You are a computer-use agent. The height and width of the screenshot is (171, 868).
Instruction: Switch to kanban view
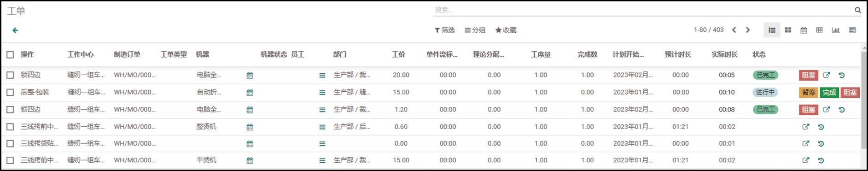788,30
